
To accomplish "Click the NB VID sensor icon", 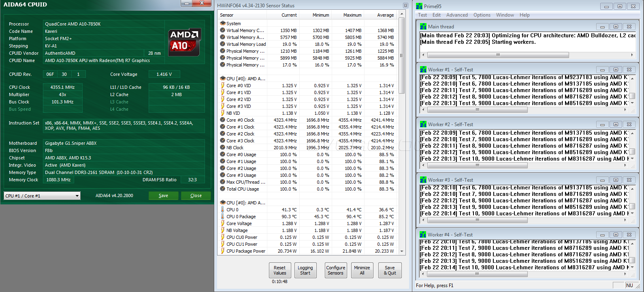I will (222, 113).
